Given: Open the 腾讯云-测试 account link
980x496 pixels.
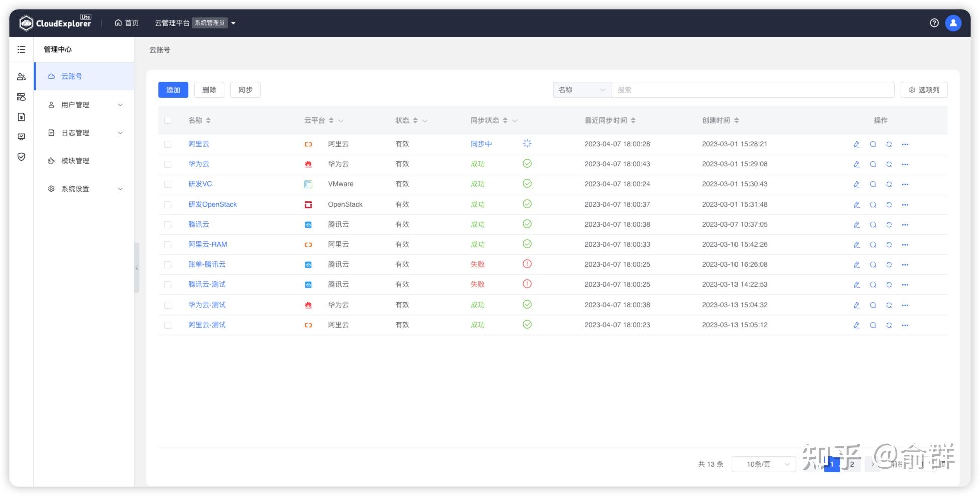Looking at the screenshot, I should point(206,284).
